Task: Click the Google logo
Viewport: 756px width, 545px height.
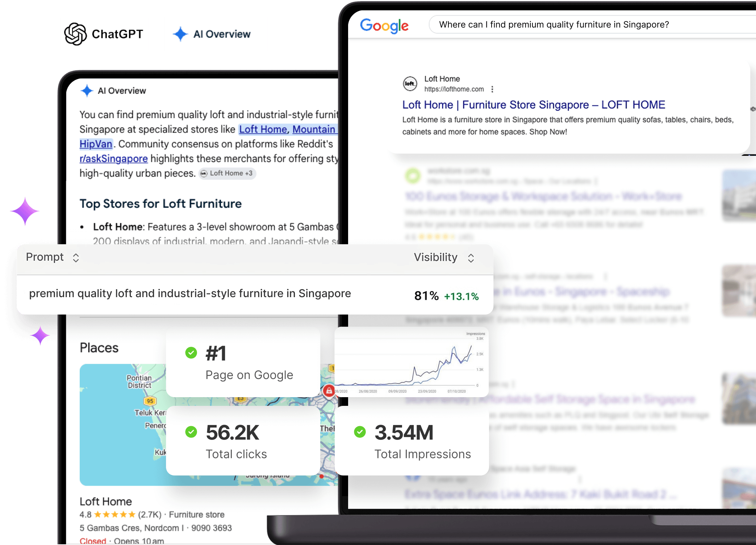Action: point(384,25)
